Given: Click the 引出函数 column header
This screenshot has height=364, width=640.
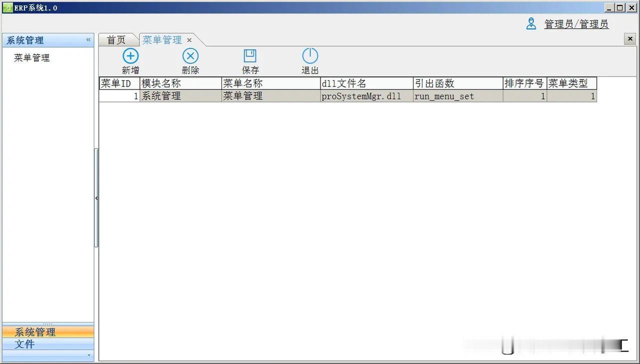Looking at the screenshot, I should coord(458,83).
